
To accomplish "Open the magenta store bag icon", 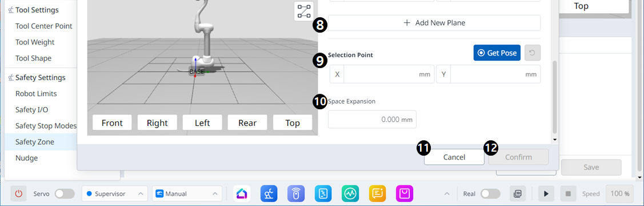I will click(404, 193).
